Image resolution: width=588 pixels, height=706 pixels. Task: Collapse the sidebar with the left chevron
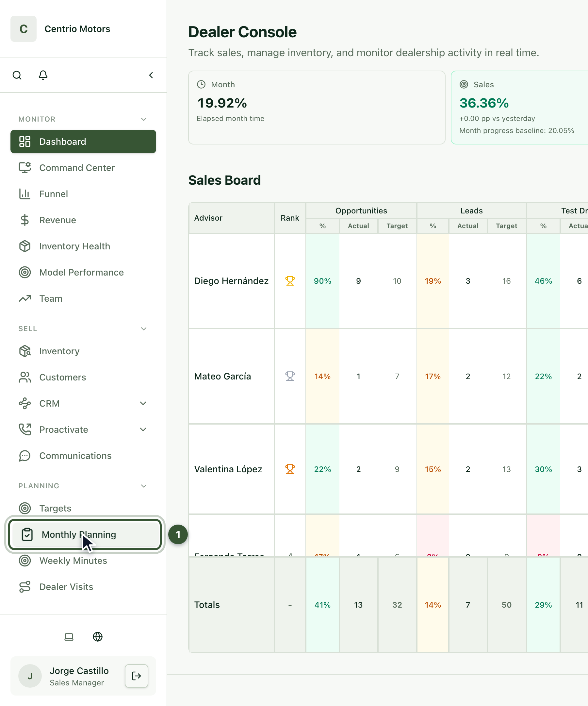coord(151,75)
